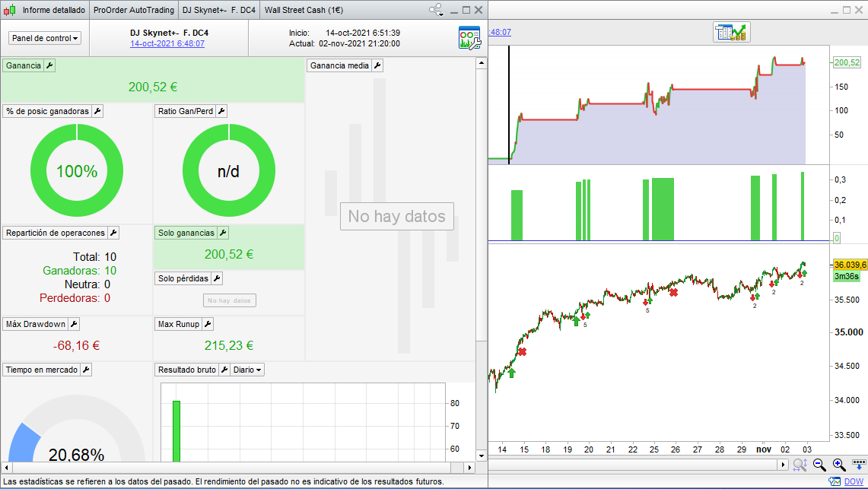
Task: Click the wrench icon next to Ganancia media
Action: (x=377, y=65)
